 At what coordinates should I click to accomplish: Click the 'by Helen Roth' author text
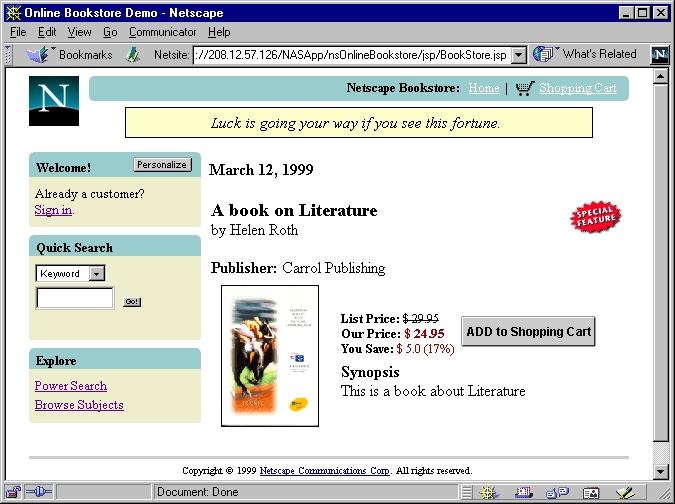tap(254, 230)
